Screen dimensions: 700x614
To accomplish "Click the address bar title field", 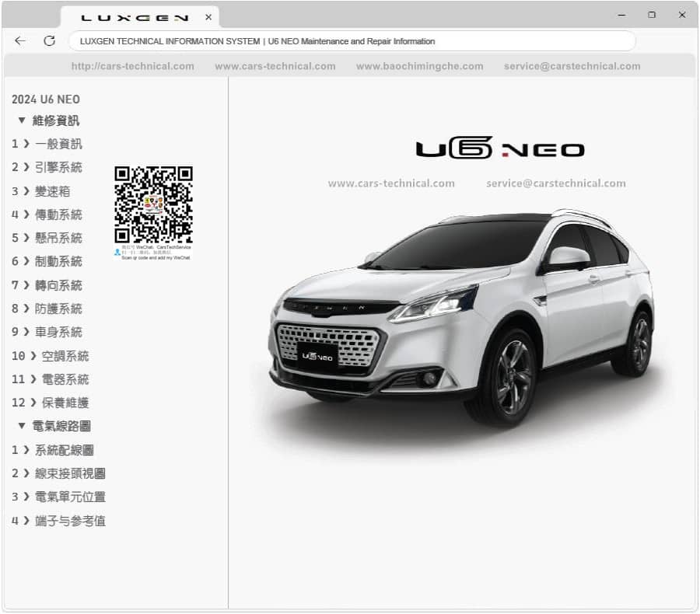I will coord(352,41).
